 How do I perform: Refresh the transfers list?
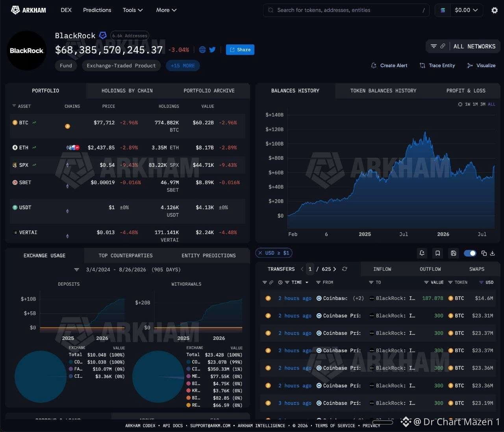[x=345, y=269]
